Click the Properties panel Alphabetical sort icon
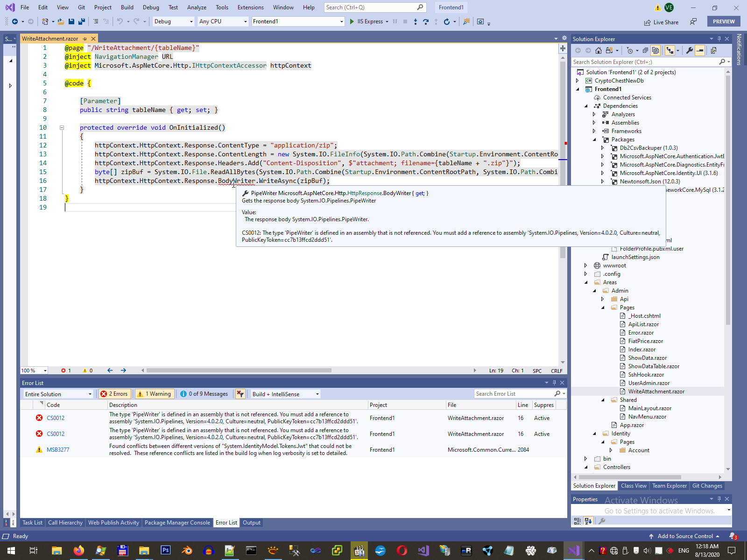 coord(588,521)
